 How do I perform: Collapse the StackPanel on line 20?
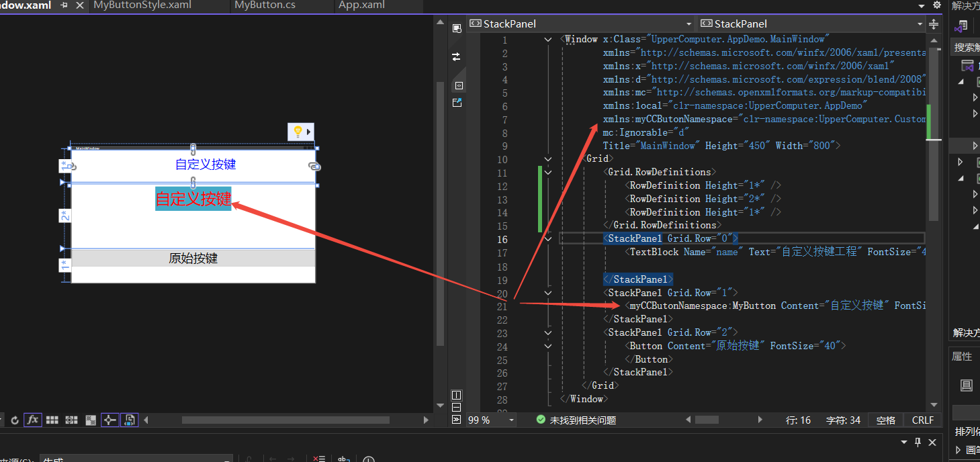point(548,293)
